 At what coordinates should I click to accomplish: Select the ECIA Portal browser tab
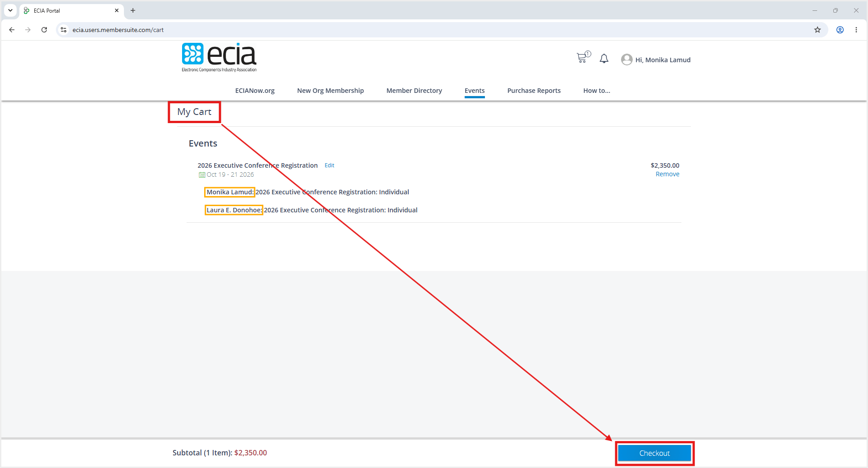tap(72, 10)
